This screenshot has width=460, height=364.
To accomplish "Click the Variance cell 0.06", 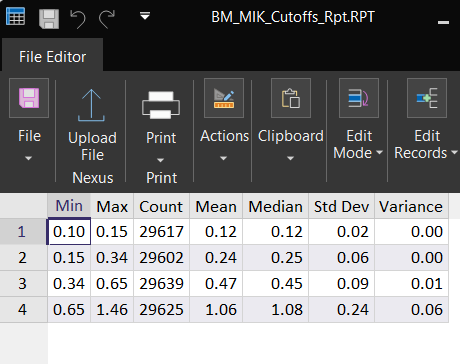I will (411, 310).
